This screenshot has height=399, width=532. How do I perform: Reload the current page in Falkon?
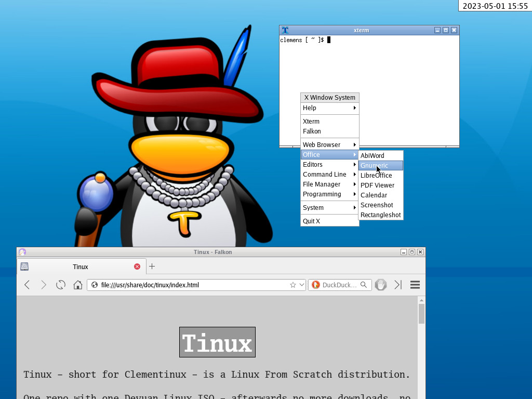tap(61, 285)
